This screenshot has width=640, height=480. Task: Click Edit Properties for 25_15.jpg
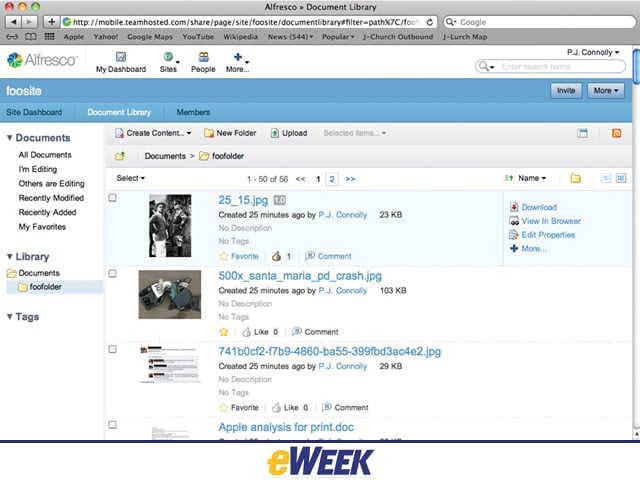click(548, 235)
